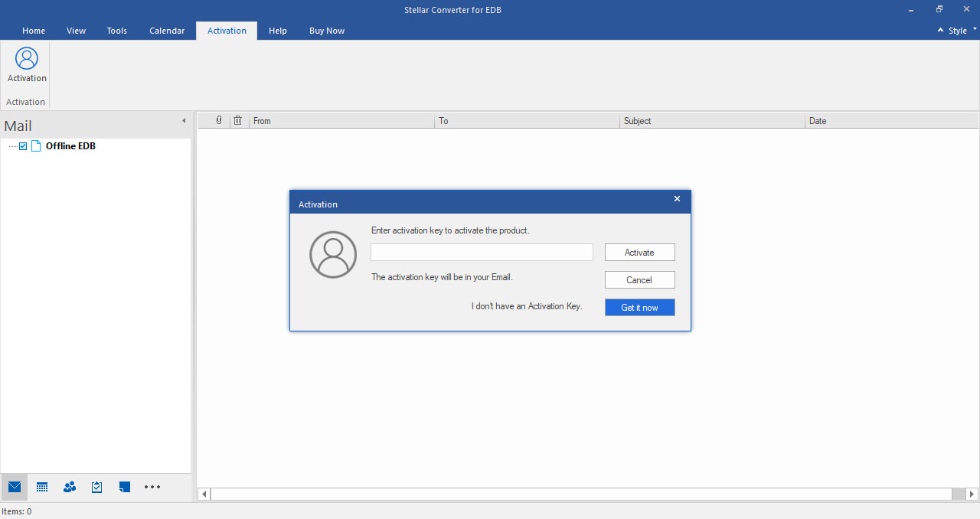Click the horizontal scrollbar right arrow
980x519 pixels.
click(x=972, y=495)
